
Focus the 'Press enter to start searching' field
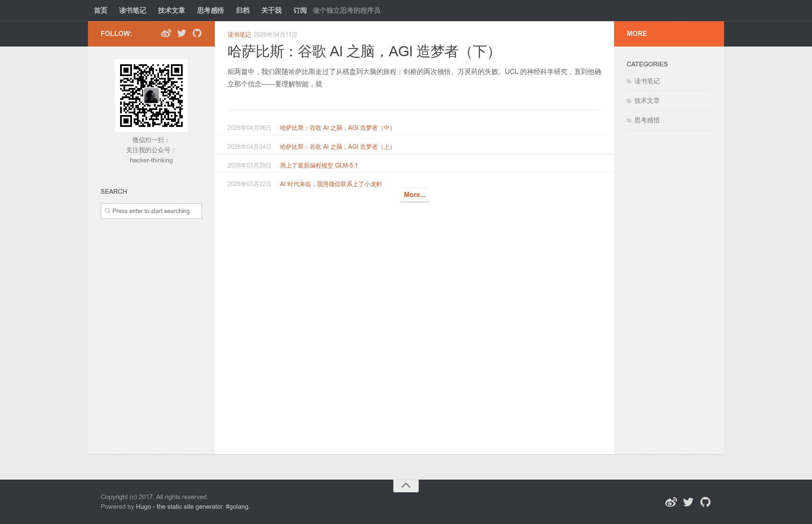click(x=151, y=211)
